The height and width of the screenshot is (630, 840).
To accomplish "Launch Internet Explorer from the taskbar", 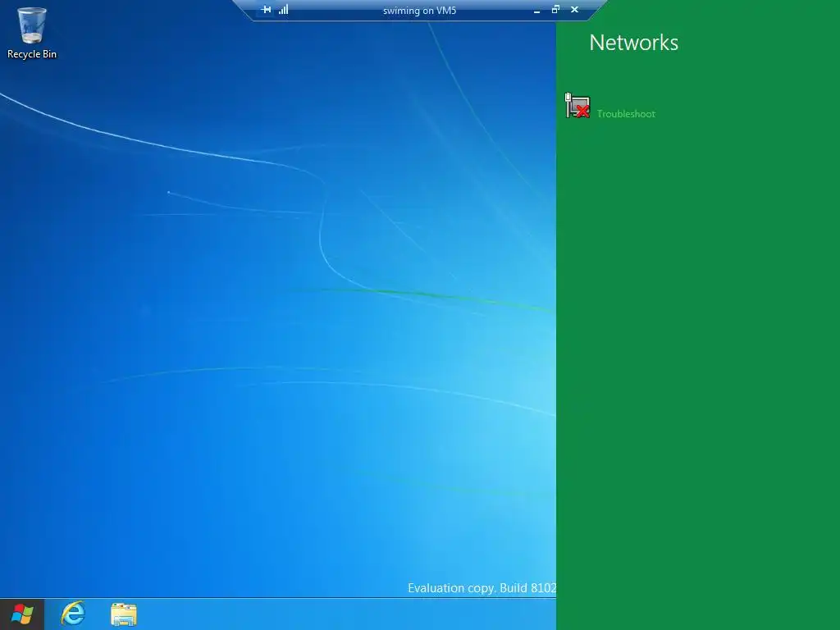I will pos(73,614).
